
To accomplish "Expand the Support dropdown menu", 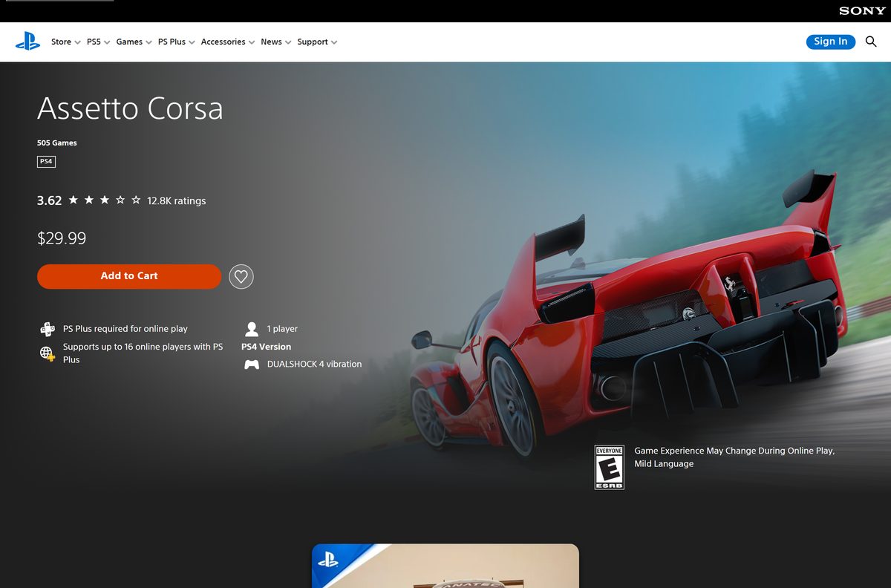I will point(317,42).
